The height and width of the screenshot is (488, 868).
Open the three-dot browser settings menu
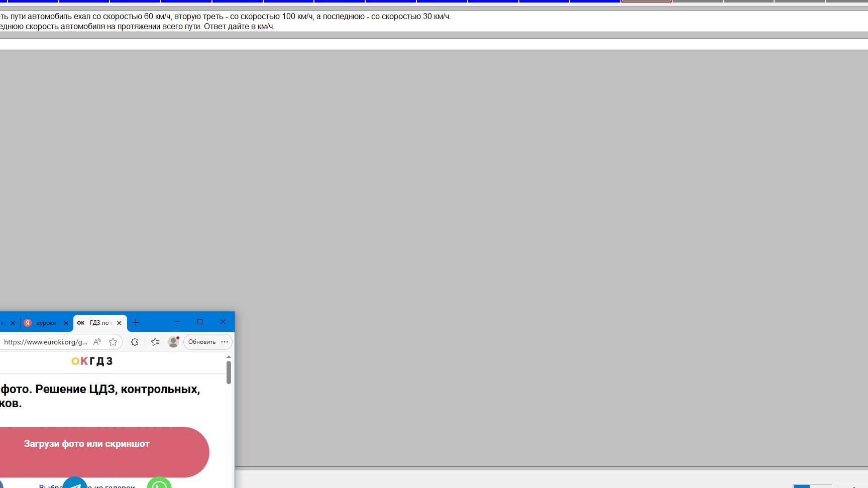click(225, 342)
